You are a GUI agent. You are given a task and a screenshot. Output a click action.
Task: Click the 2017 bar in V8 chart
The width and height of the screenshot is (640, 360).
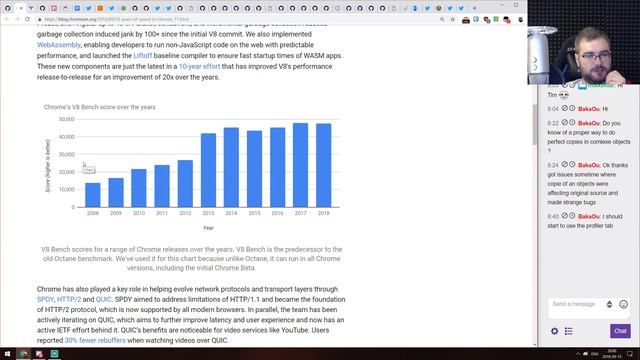coord(300,165)
